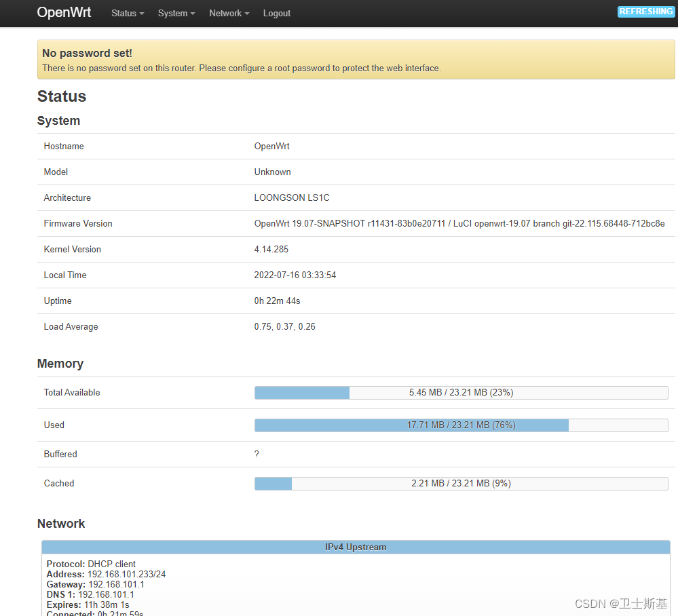
Task: Click the Total Available row label
Action: (72, 393)
